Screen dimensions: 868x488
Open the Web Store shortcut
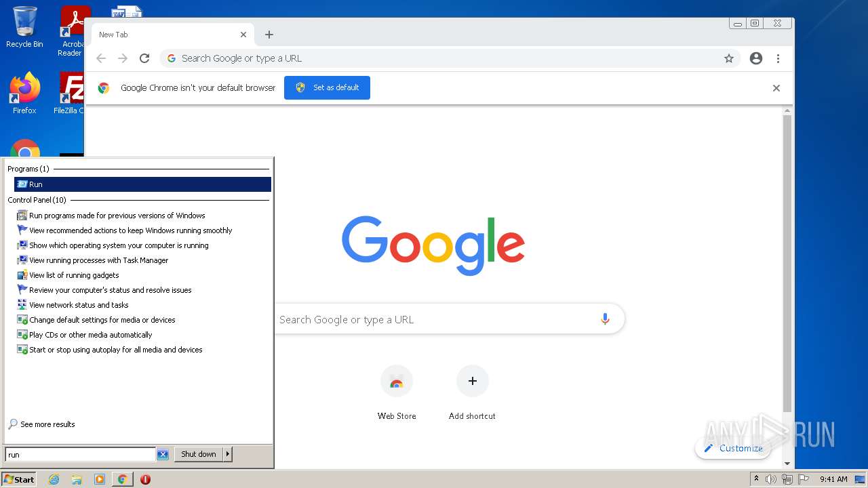(397, 394)
